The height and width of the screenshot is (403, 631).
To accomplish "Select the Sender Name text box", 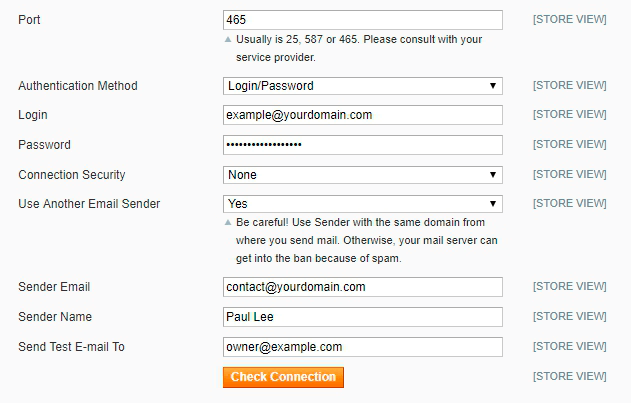I will pos(362,317).
